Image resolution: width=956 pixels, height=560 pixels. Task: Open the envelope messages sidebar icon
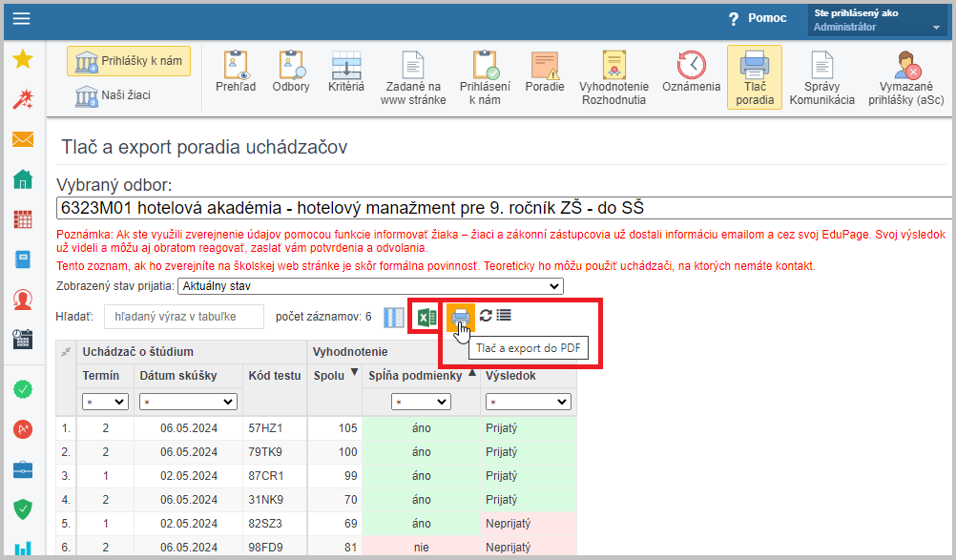(23, 139)
